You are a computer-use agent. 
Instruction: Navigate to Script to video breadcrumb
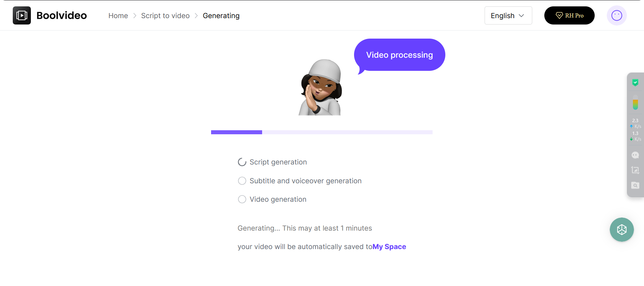(165, 16)
